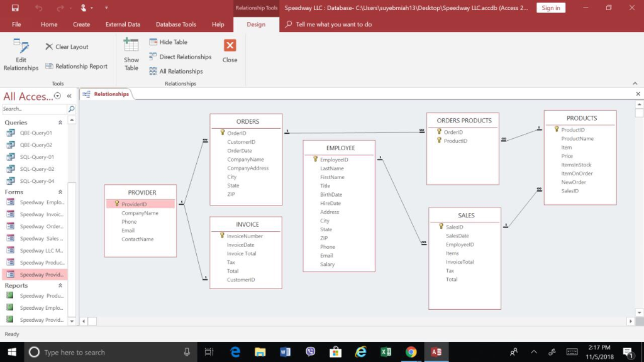Select ProductName field in PRODUCTS table

[577, 139]
